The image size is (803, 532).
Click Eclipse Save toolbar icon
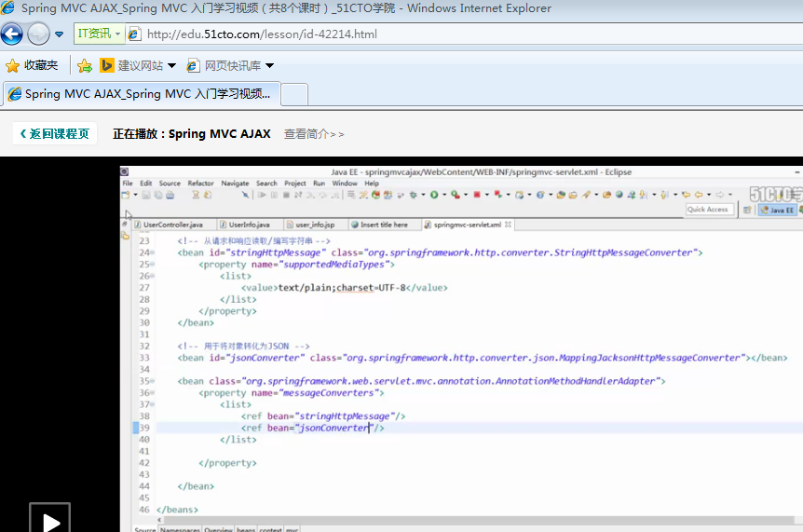pyautogui.click(x=146, y=195)
